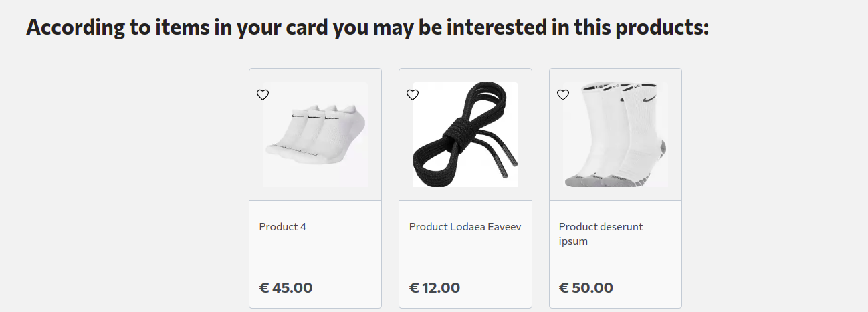868x312 pixels.
Task: Click the recommended products heading text
Action: coord(367,28)
